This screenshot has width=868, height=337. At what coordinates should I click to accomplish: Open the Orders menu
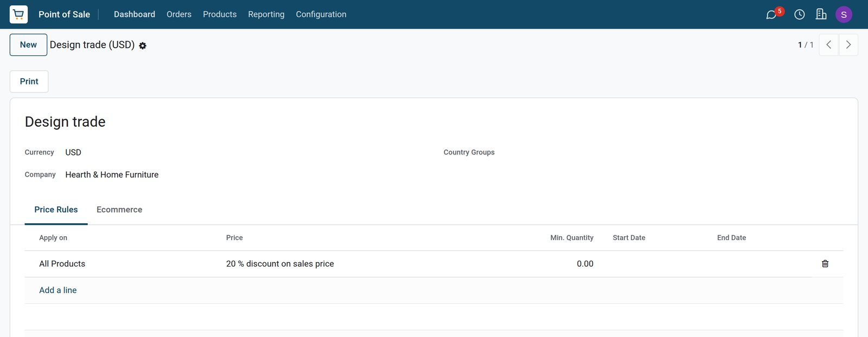[179, 14]
